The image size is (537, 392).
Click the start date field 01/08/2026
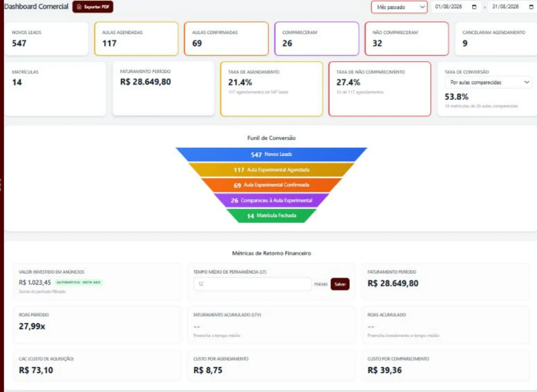pyautogui.click(x=456, y=7)
